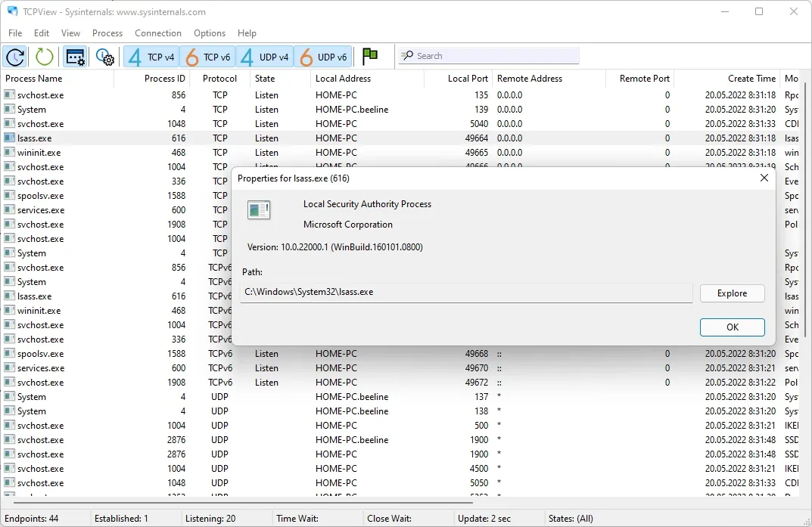This screenshot has height=527, width=812.
Task: Toggle the UDP v6 filter
Action: click(x=323, y=57)
